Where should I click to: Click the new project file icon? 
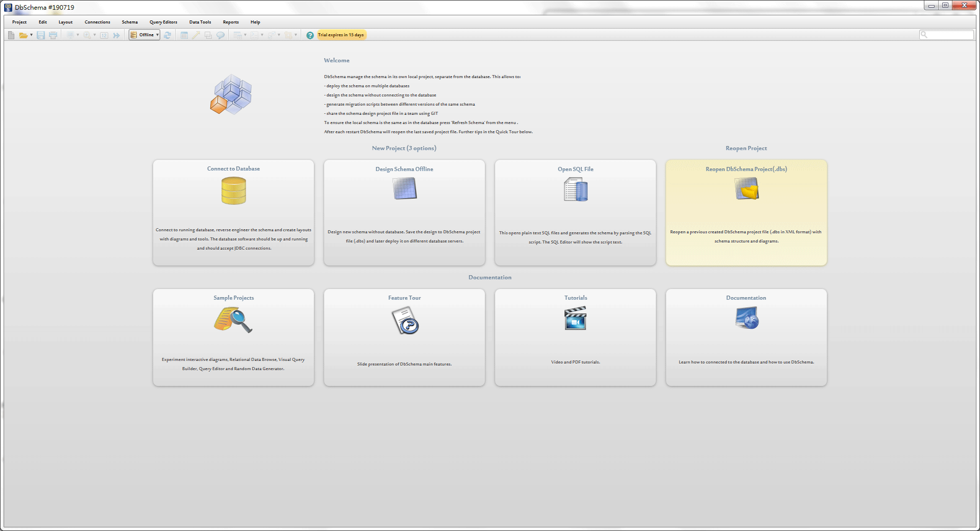tap(11, 35)
